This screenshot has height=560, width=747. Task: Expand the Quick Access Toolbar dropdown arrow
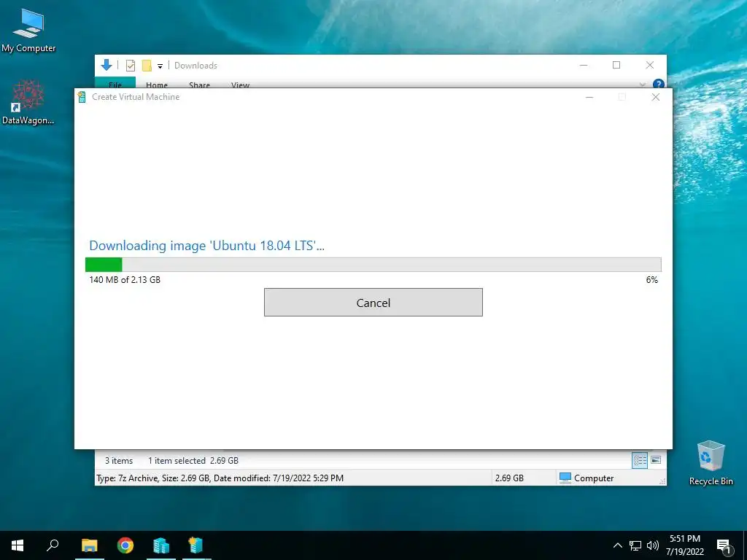tap(160, 66)
